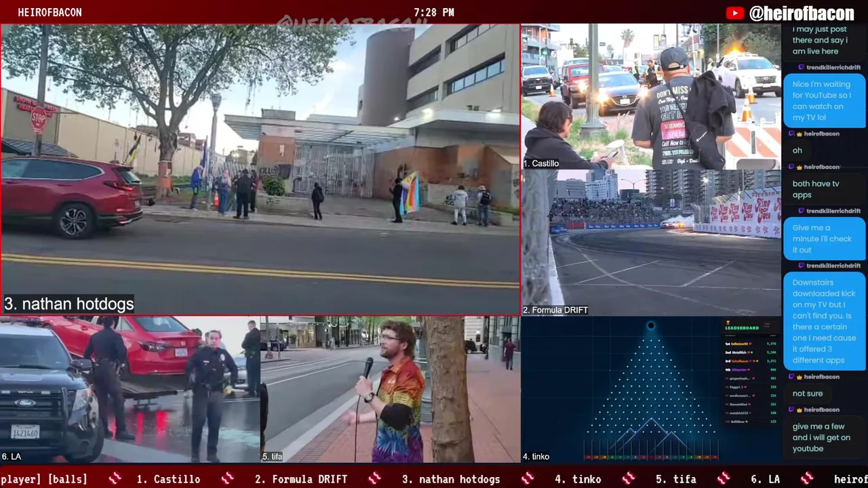The width and height of the screenshot is (868, 488).
Task: Select the Formula DRIFT video feed
Action: pos(651,243)
